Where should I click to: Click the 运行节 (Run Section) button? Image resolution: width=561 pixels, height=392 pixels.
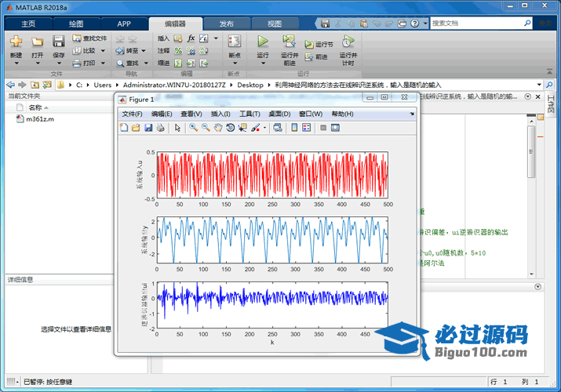point(319,45)
